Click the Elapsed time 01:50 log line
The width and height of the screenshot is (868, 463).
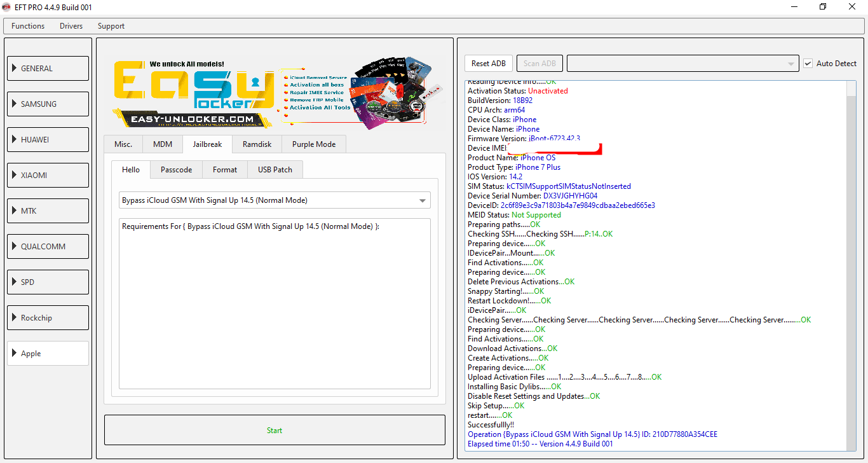pyautogui.click(x=540, y=444)
